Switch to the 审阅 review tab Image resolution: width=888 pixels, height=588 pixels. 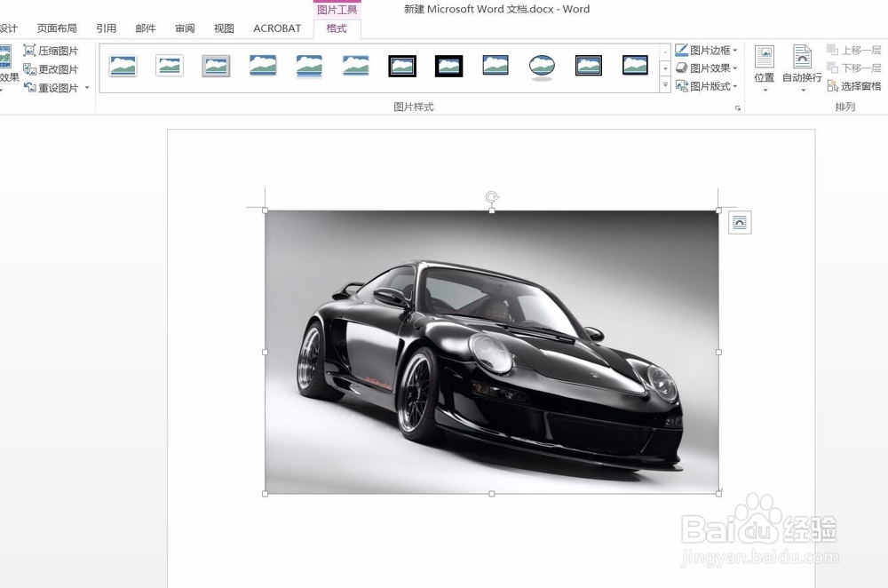coord(185,28)
